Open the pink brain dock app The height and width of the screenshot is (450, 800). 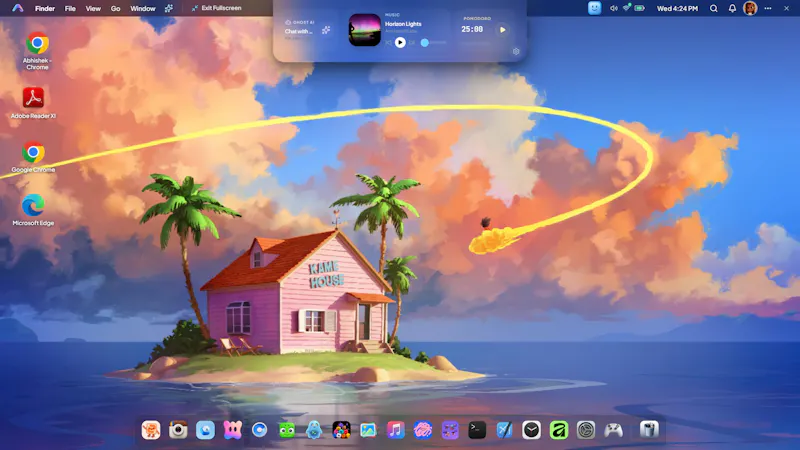[423, 430]
